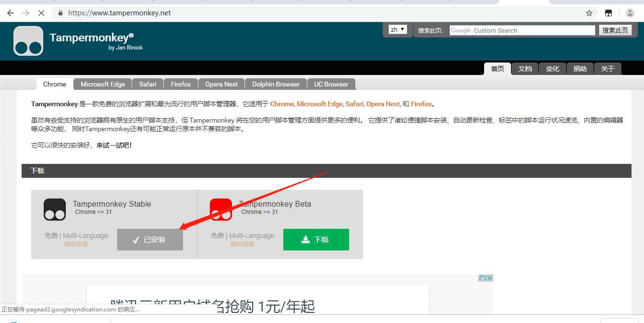Close the ad via its X icon

click(489, 278)
